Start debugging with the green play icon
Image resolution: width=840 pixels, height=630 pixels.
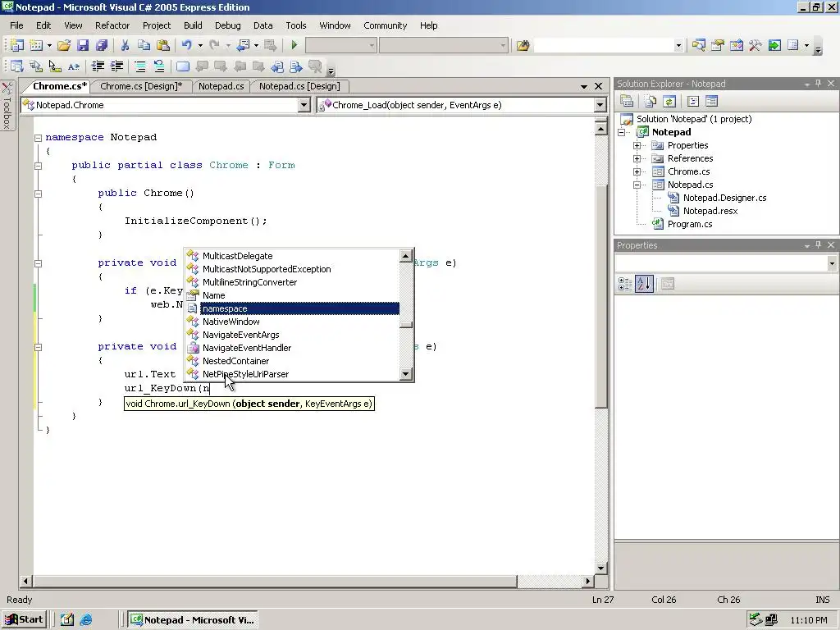(x=294, y=46)
